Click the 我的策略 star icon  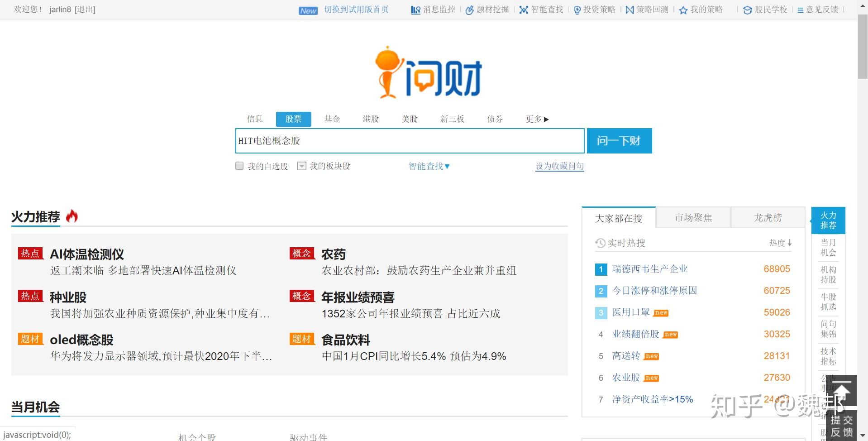tap(683, 10)
